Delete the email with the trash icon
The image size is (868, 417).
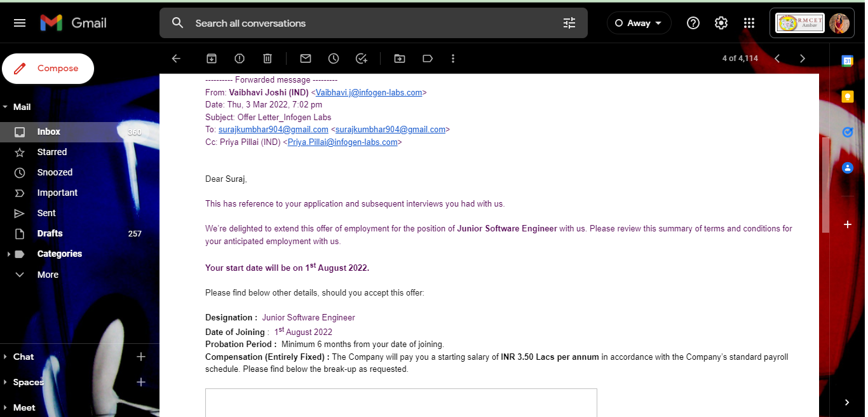point(268,58)
